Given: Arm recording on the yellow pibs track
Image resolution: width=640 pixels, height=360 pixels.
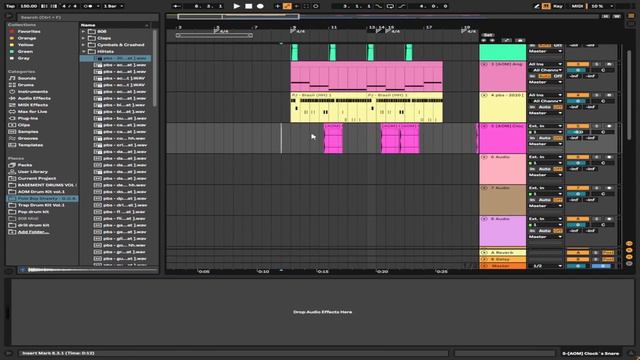Looking at the screenshot, I should [x=609, y=95].
